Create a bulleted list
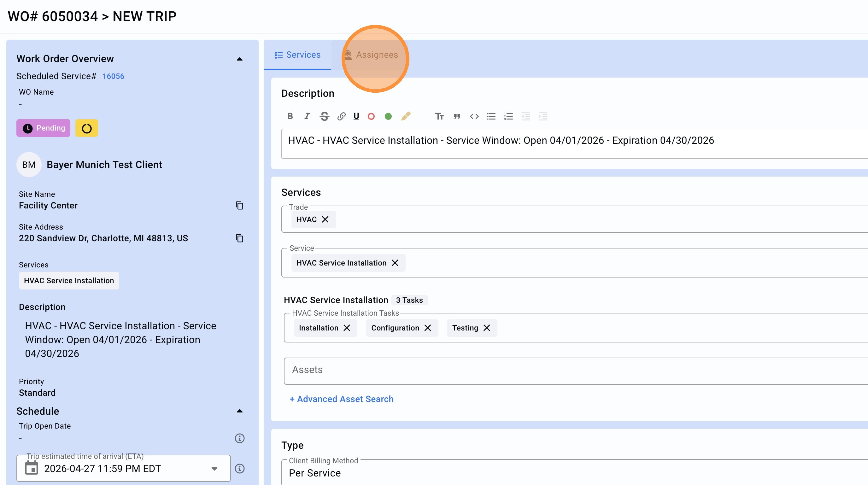 (x=491, y=116)
